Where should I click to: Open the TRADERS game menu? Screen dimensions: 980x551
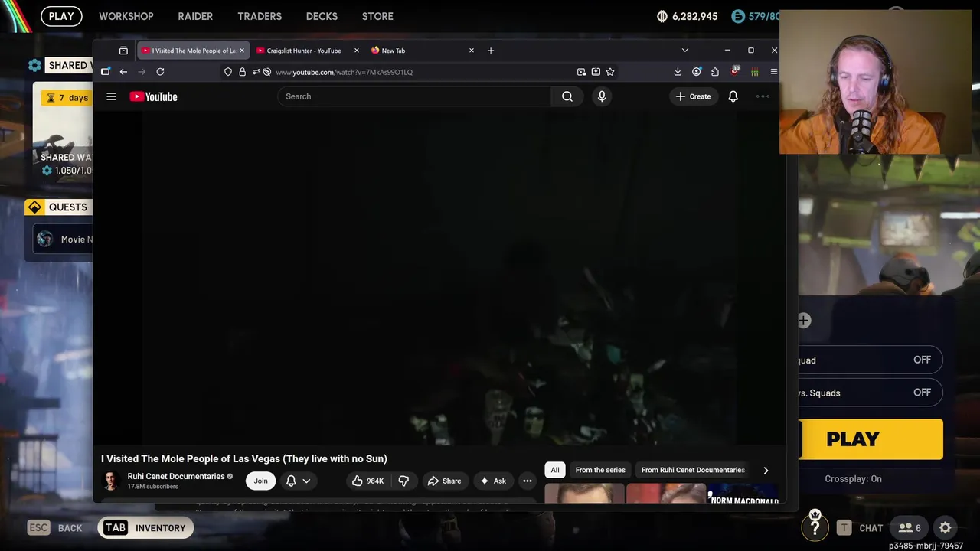260,16
